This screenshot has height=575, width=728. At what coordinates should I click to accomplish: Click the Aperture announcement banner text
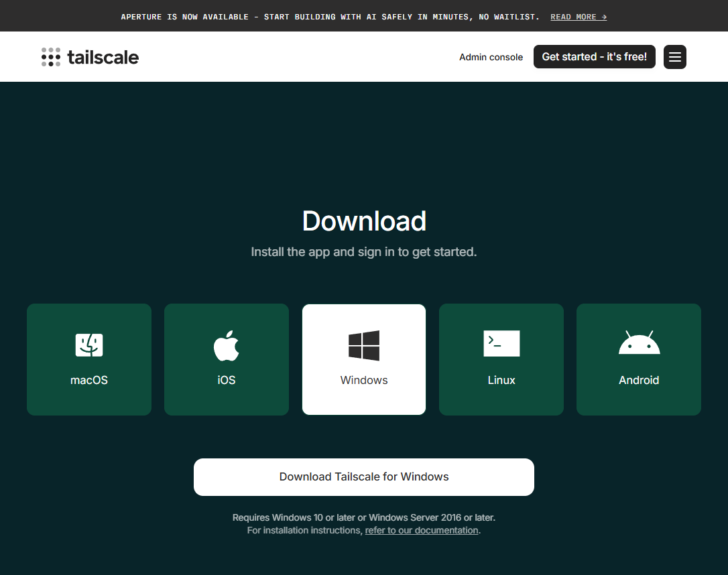[330, 17]
